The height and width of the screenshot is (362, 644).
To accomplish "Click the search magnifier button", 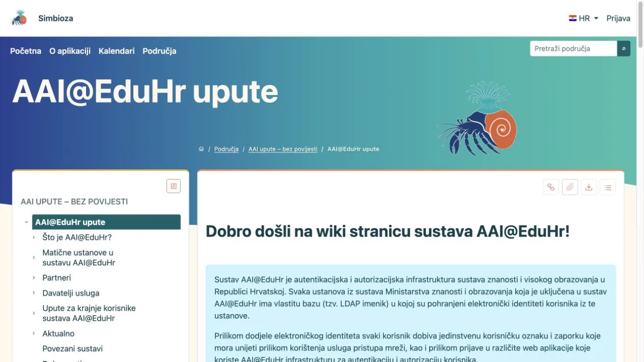I will click(x=624, y=49).
